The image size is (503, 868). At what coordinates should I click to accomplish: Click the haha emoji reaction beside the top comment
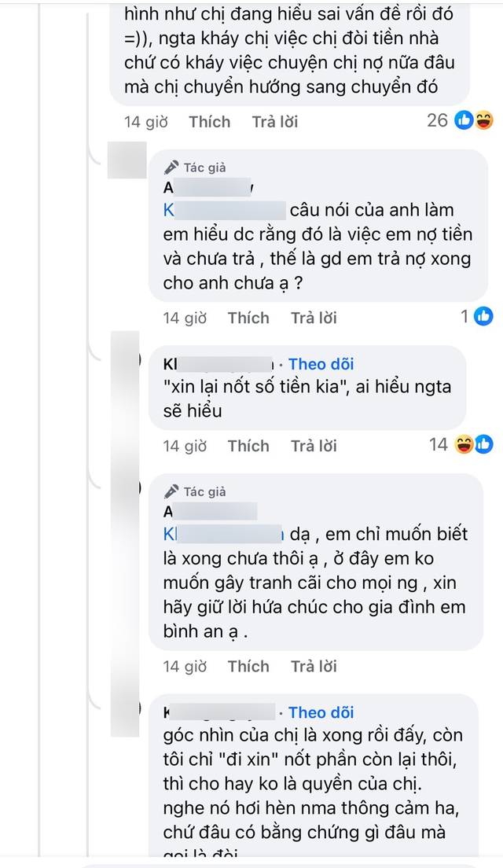pos(483,119)
